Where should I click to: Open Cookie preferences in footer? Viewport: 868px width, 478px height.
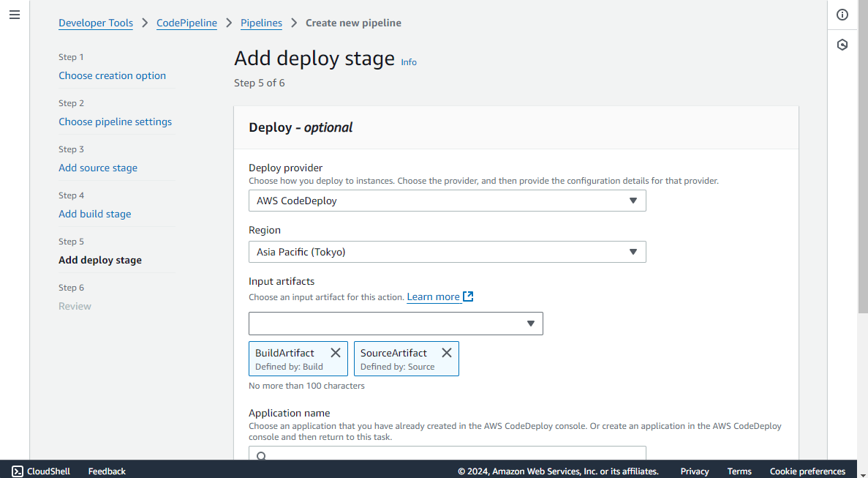click(807, 471)
